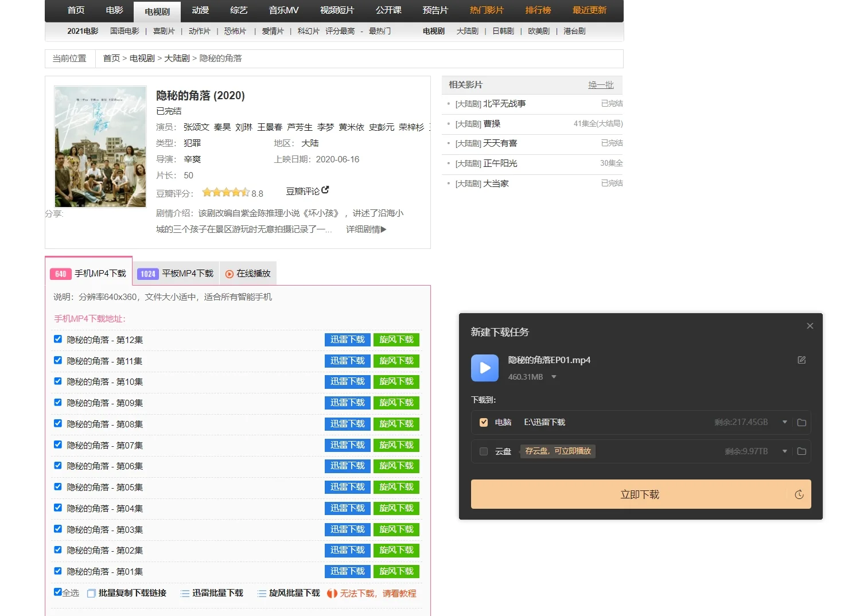
Task: Open the 热门影片 navigation item
Action: (487, 10)
